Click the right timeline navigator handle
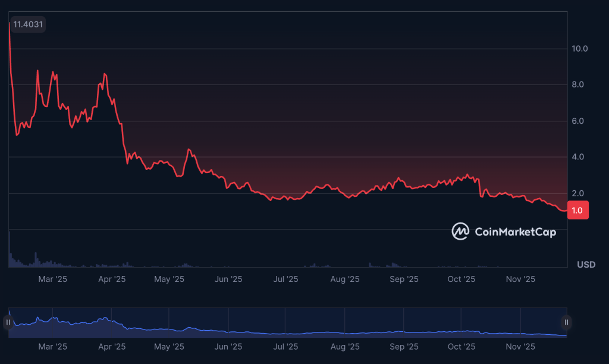Viewport: 609px width, 364px height. (565, 321)
